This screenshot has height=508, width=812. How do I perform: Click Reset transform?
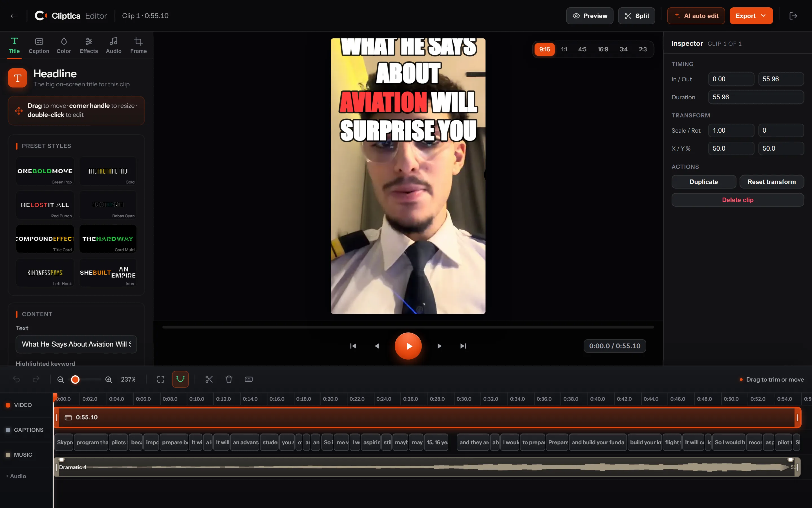coord(771,182)
